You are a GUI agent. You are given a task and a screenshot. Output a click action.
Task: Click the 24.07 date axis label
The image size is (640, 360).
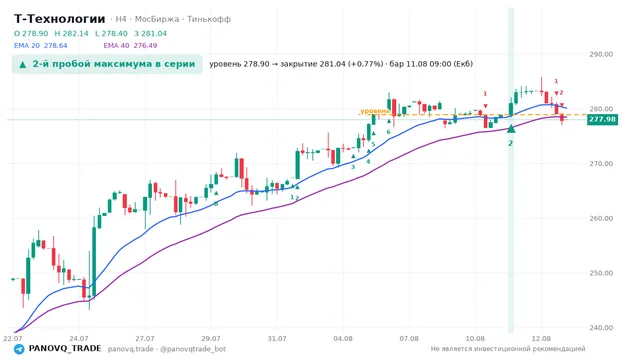point(79,338)
